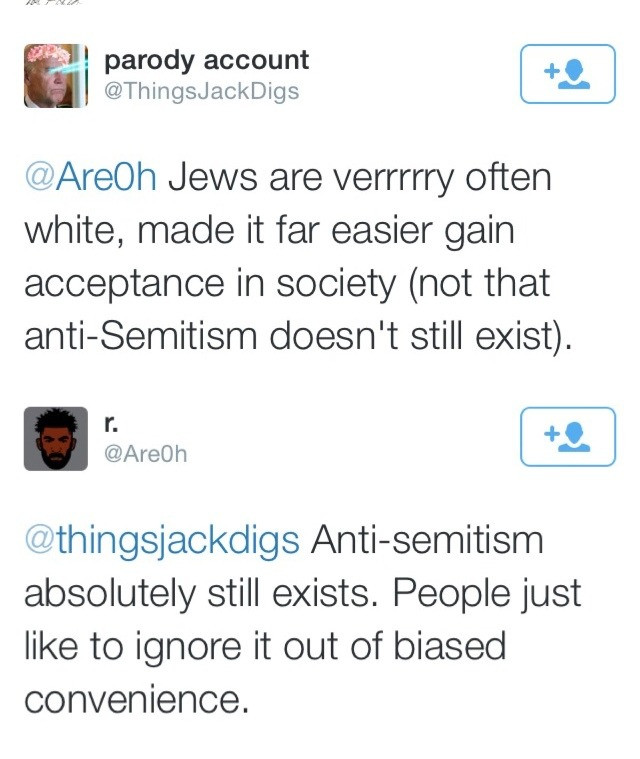Click the "parody account" display name
The height and width of the screenshot is (759, 640).
click(x=207, y=60)
